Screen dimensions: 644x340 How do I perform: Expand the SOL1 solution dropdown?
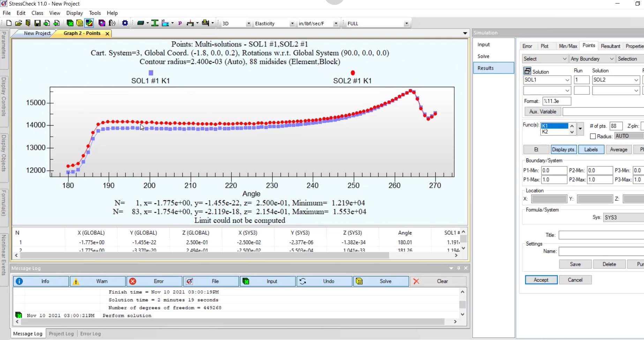(567, 80)
